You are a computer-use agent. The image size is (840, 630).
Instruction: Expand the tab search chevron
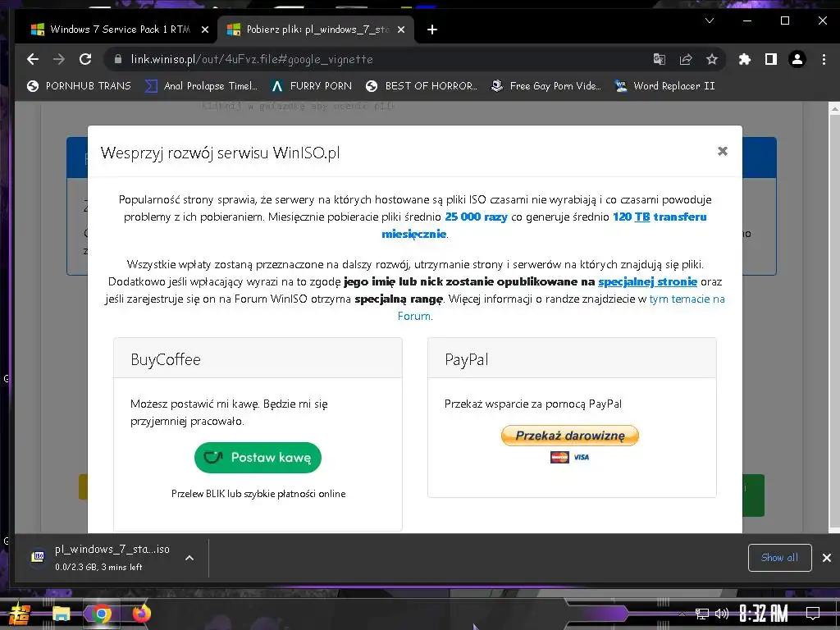coord(710,21)
